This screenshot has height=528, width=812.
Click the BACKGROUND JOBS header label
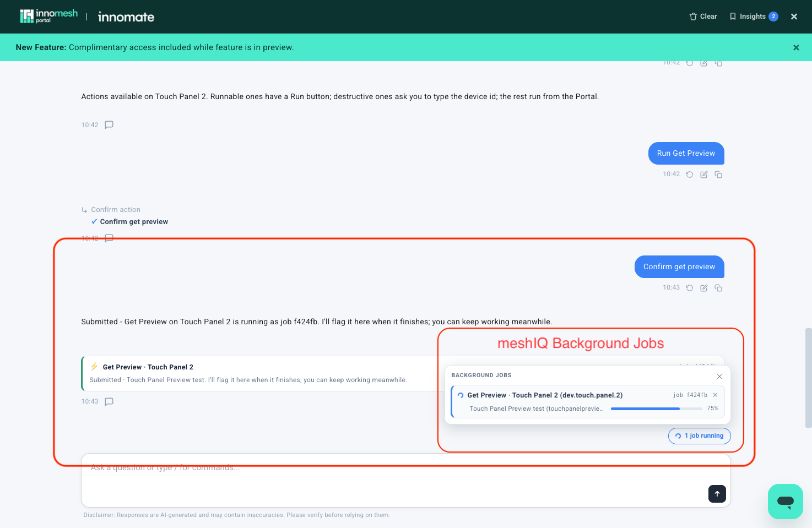pyautogui.click(x=481, y=375)
